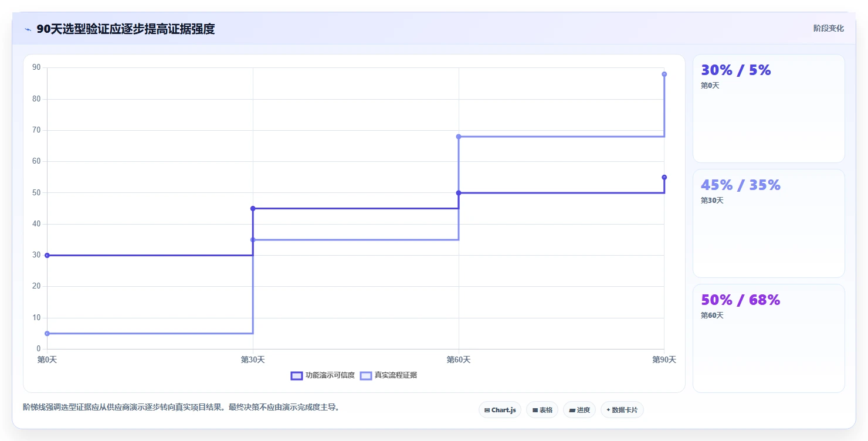Click the 第0天 x-axis label
Screen dimensions: 868x441
coord(47,359)
